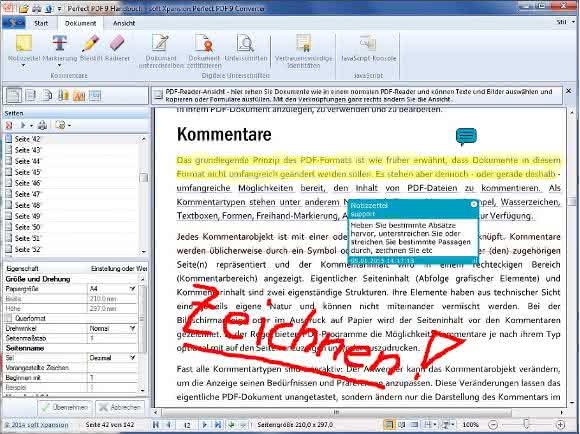Open the Drehwinkel Normal dropdown
Viewport: 580px width, 434px height.
click(x=133, y=328)
